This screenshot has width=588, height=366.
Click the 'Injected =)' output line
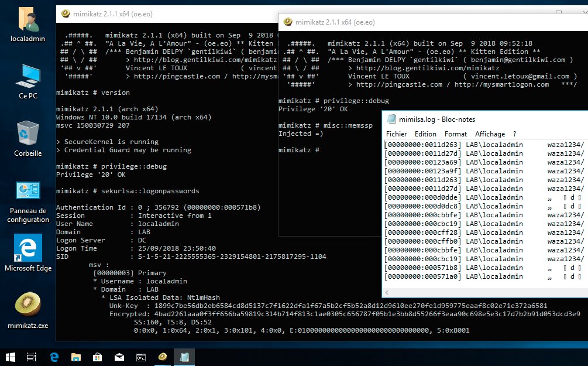coord(301,134)
